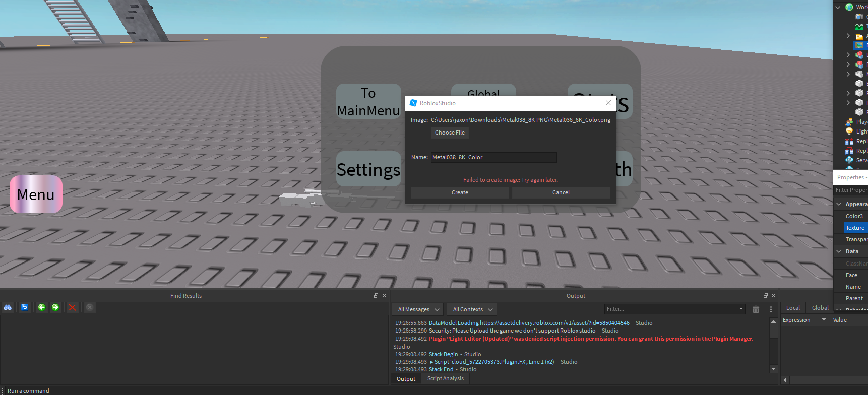The width and height of the screenshot is (868, 395).
Task: Click the Settings button in game GUI
Action: coord(368,169)
